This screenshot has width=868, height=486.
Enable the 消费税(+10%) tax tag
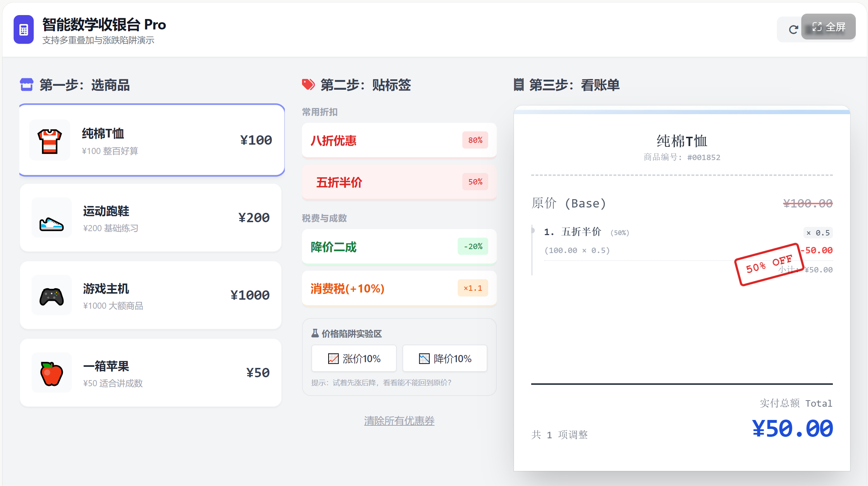(398, 288)
